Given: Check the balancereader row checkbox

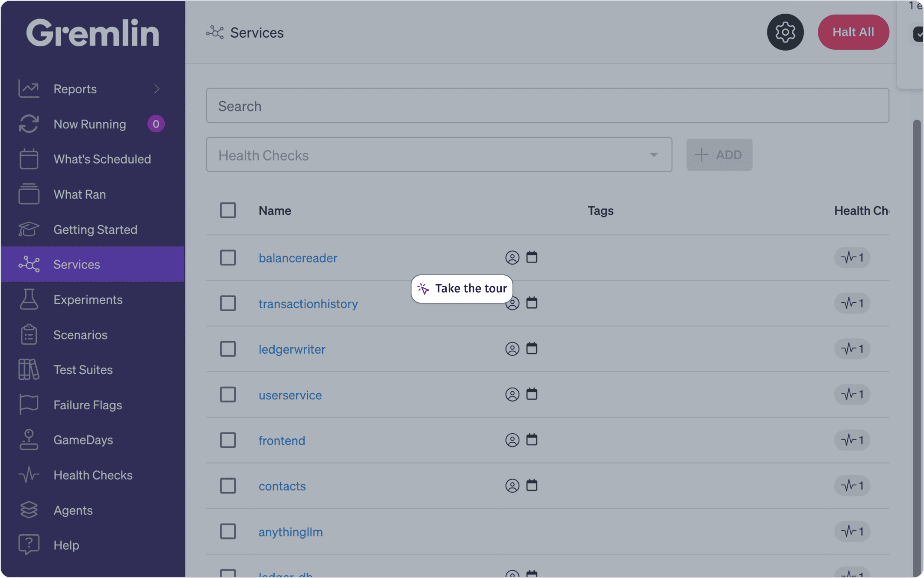Looking at the screenshot, I should click(x=228, y=258).
